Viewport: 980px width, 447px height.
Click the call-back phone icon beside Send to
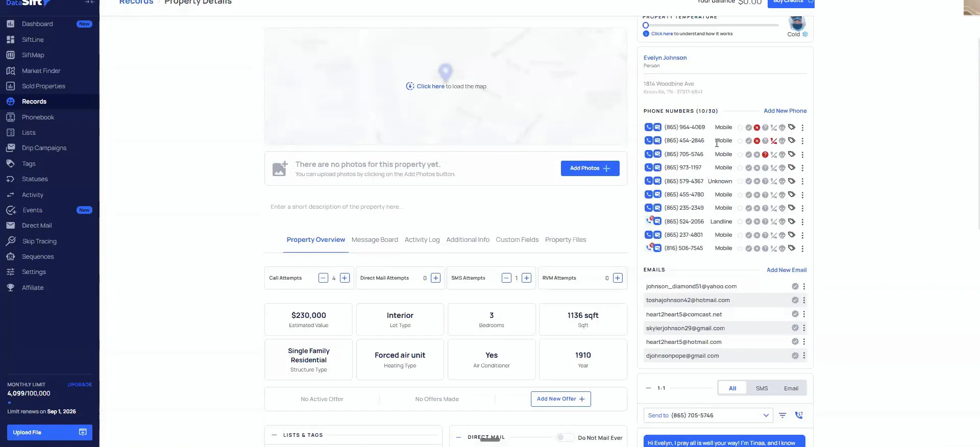point(799,415)
